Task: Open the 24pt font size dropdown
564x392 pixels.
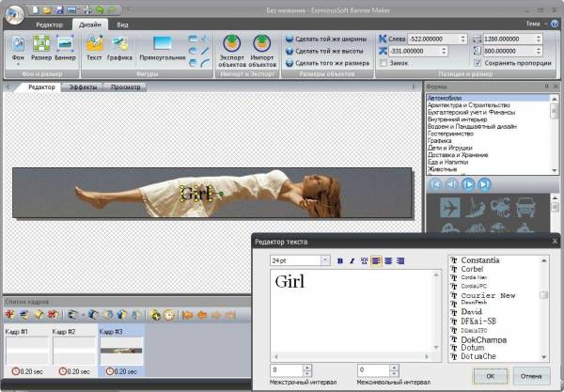Action: (x=325, y=260)
